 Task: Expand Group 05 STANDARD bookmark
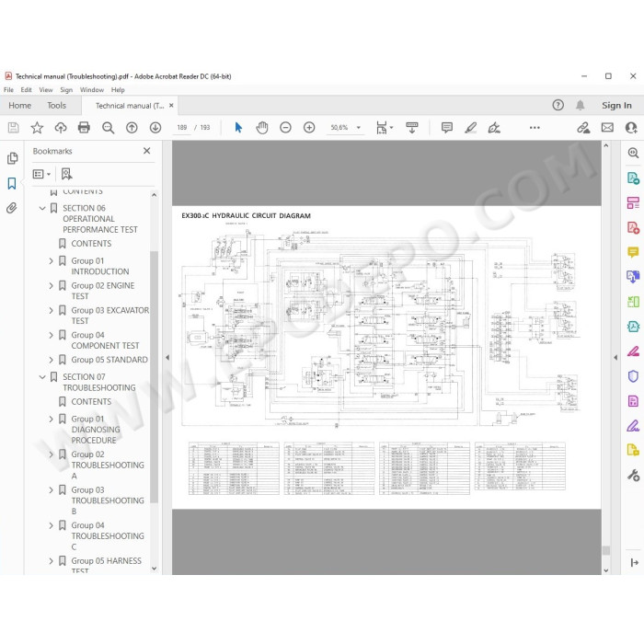[51, 360]
